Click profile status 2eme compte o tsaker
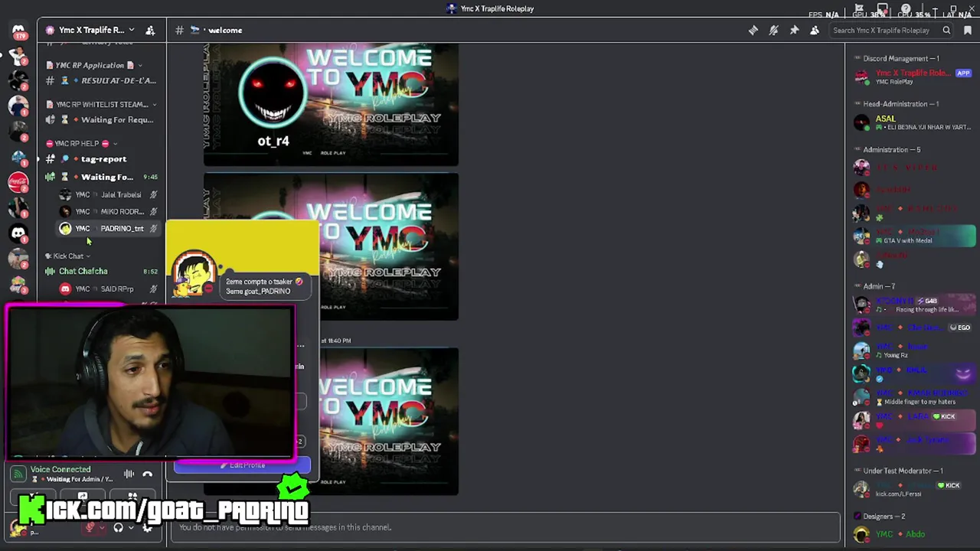Viewport: 980px width, 551px height. click(x=264, y=286)
